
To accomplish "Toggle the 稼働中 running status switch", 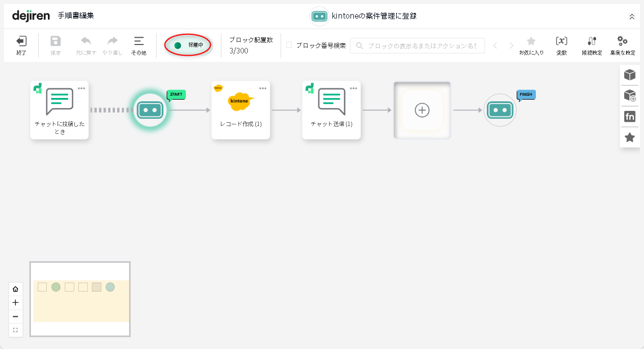I will (x=188, y=45).
